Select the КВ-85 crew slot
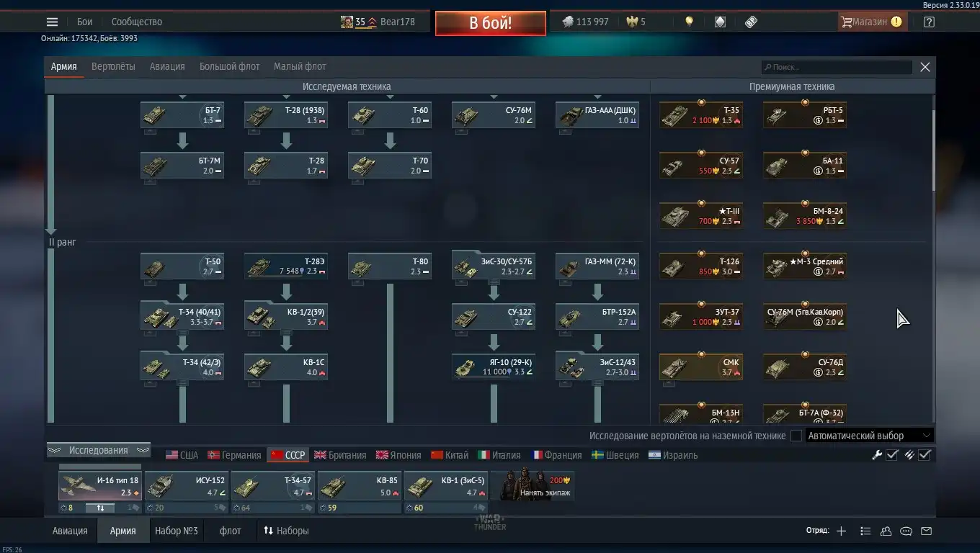 click(359, 486)
